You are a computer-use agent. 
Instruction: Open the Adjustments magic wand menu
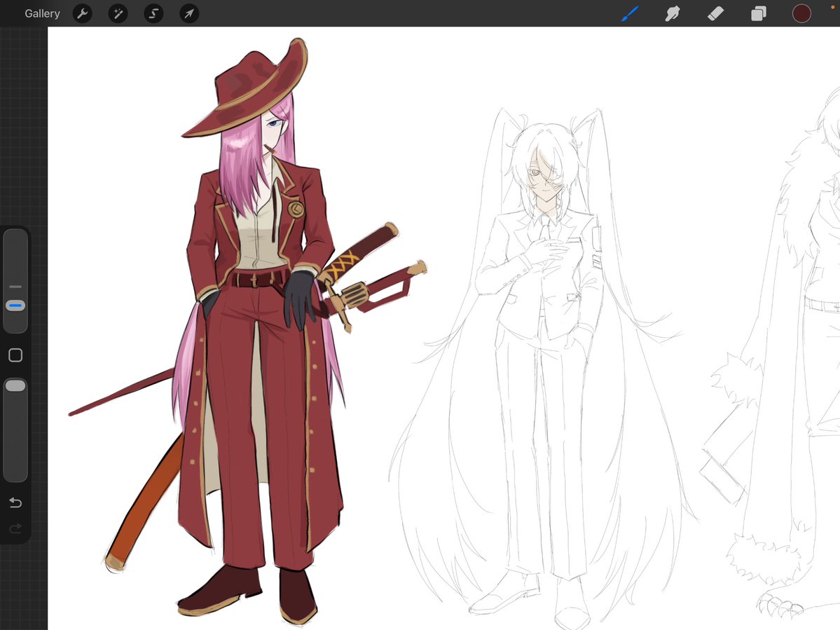118,13
